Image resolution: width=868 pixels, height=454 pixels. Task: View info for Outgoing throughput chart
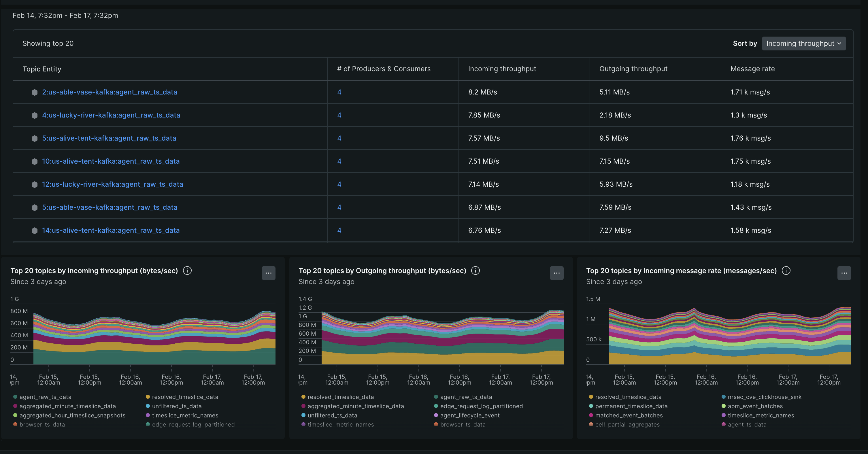[475, 270]
